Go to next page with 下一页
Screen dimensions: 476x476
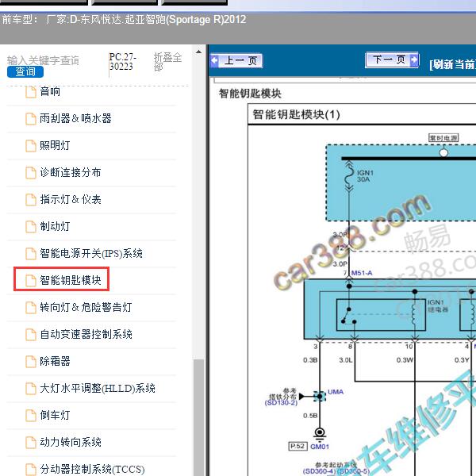coord(392,59)
